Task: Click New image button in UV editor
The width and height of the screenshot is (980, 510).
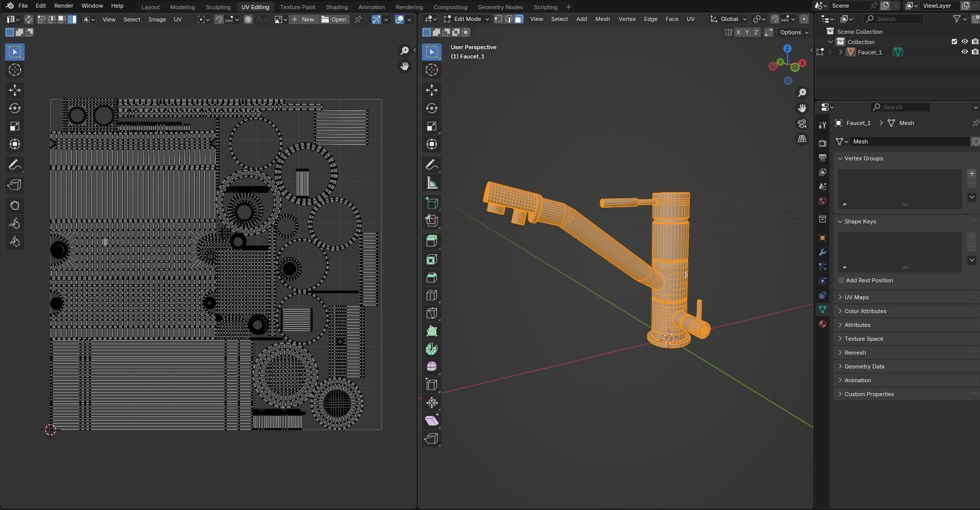Action: coord(303,19)
